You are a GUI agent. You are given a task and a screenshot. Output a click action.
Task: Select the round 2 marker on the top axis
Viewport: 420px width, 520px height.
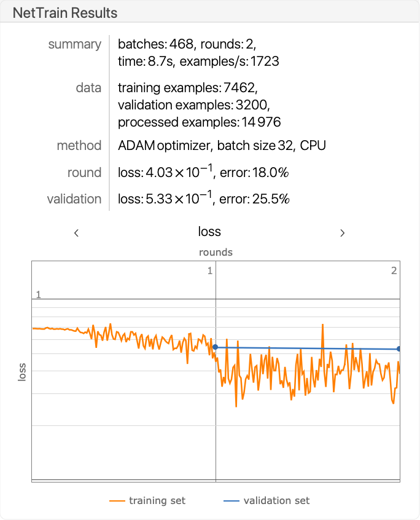[394, 270]
